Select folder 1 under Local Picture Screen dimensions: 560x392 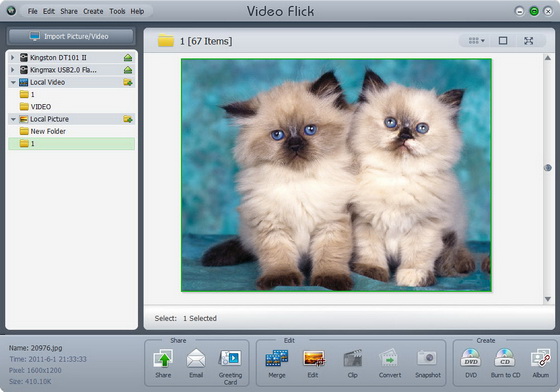71,144
